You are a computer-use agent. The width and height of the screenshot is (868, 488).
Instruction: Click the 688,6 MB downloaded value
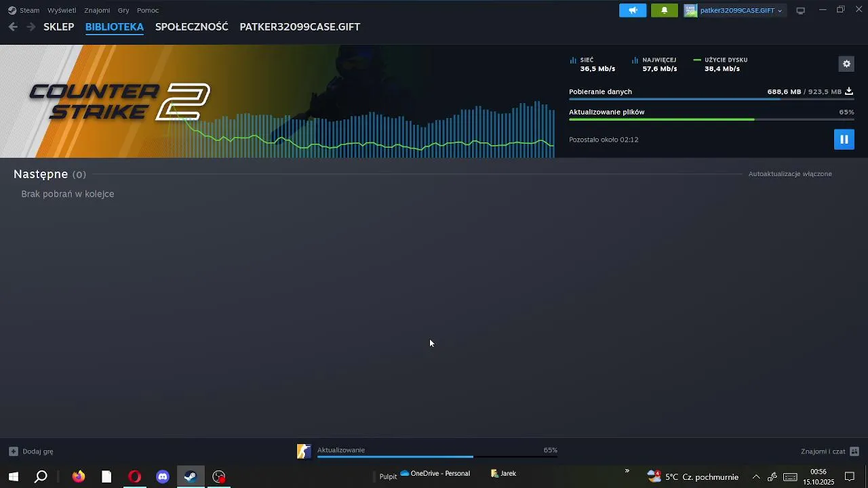(x=784, y=91)
